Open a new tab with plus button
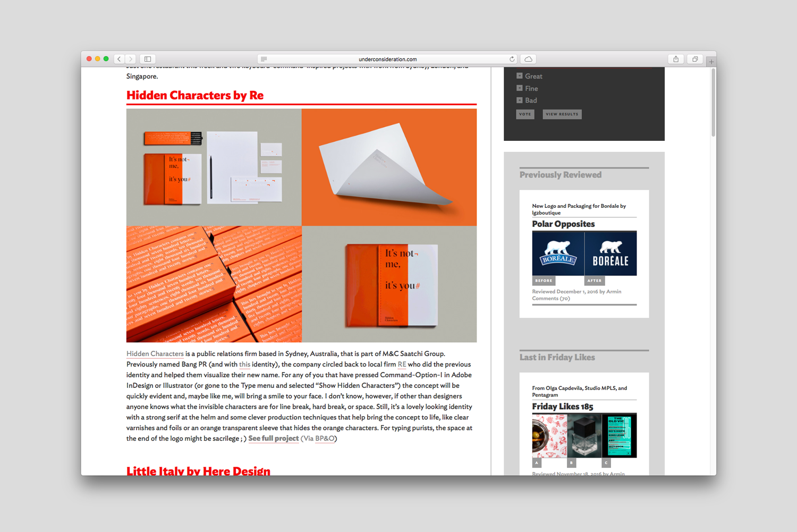The height and width of the screenshot is (532, 797). point(711,62)
